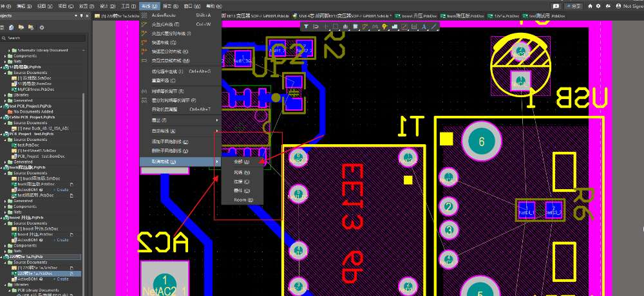Click the snapping options icon in Active Bar
Viewport: 644px width, 296px height.
[316, 26]
